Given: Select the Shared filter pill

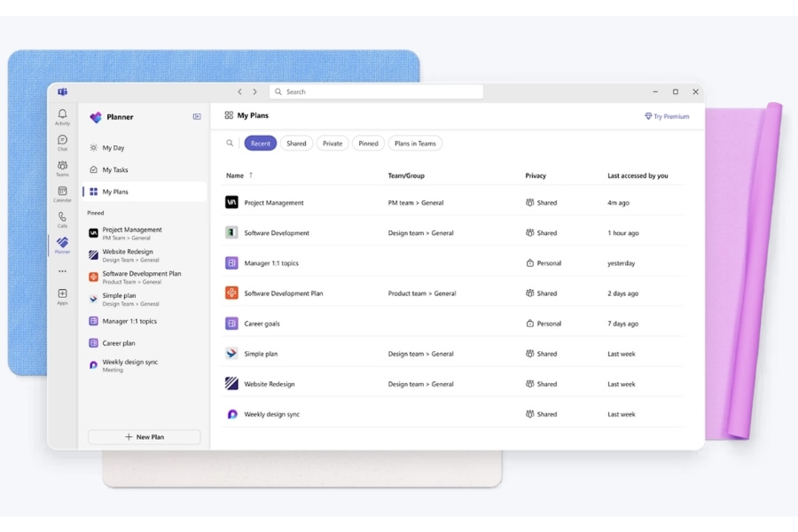Looking at the screenshot, I should click(x=296, y=143).
